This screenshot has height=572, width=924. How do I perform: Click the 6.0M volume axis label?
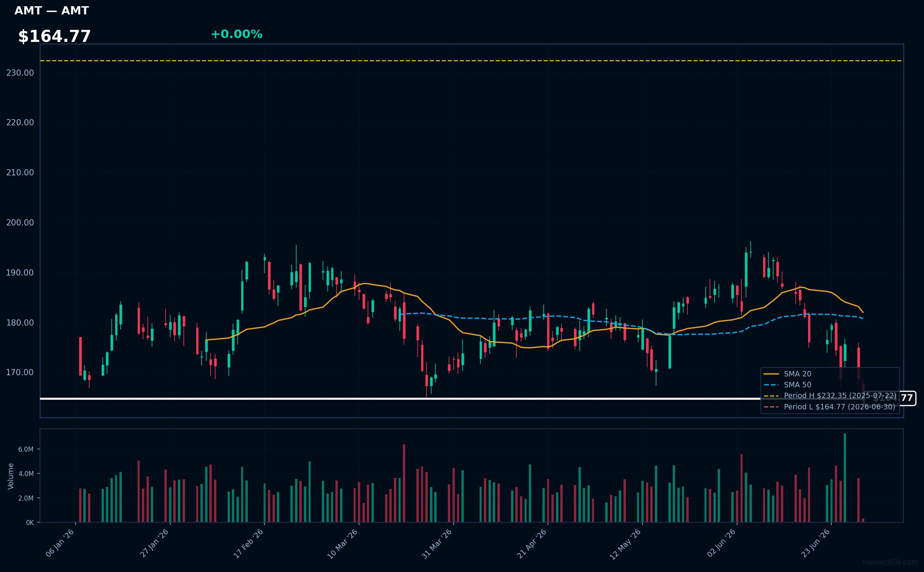(x=26, y=449)
